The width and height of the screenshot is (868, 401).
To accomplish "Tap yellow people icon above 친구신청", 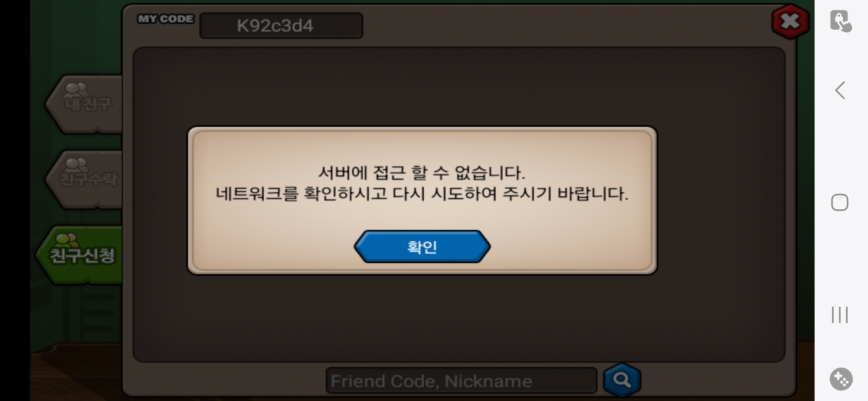I will [x=67, y=241].
